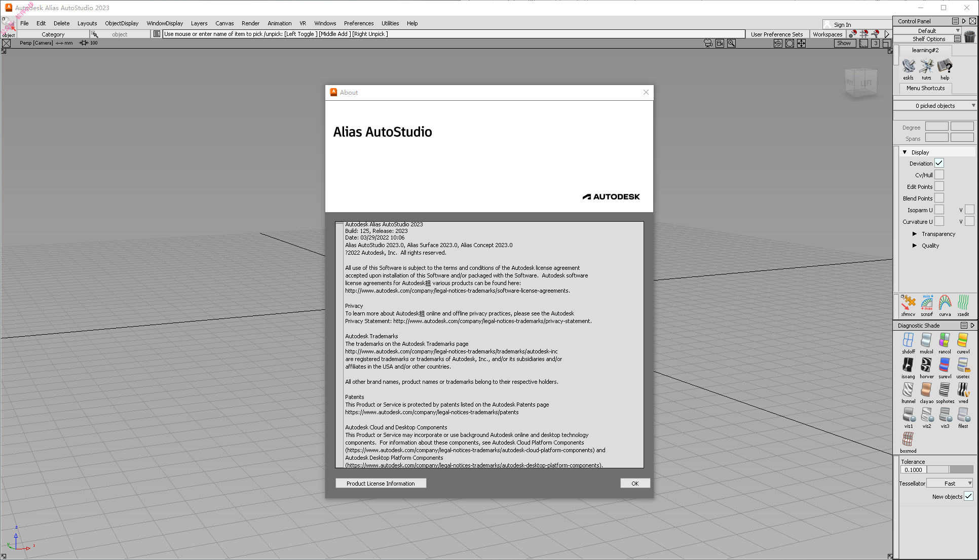Uncheck the New objects checkbox
979x560 pixels.
pos(968,496)
